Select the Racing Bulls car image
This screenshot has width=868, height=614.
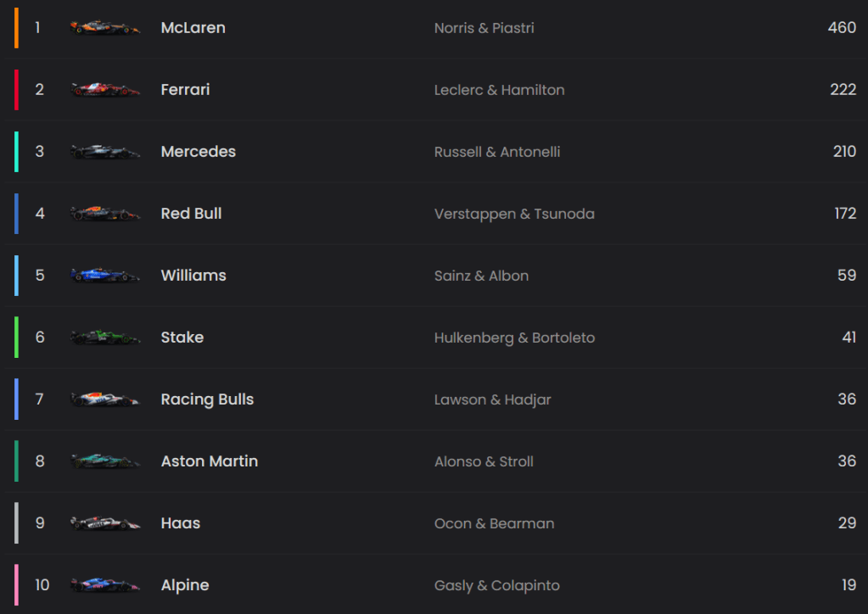click(105, 399)
